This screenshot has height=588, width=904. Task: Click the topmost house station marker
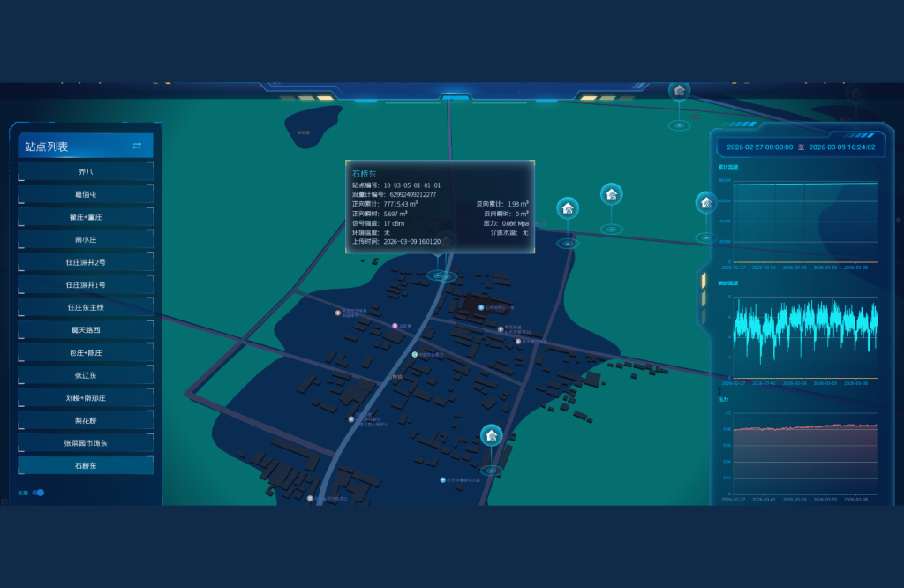(679, 90)
